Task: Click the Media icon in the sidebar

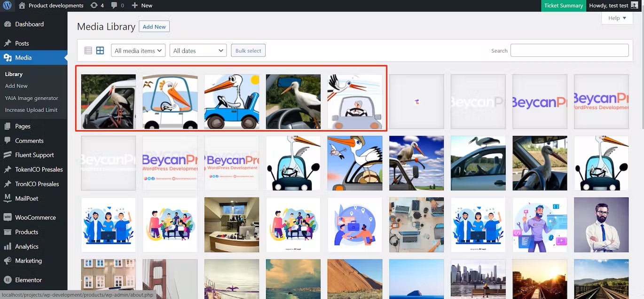Action: point(8,58)
